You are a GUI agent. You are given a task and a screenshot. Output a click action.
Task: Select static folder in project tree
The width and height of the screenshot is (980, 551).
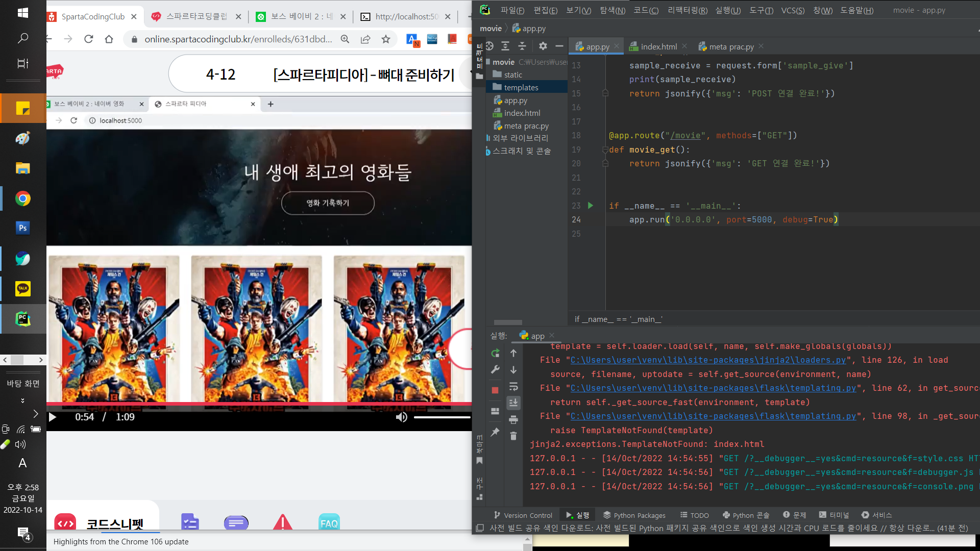[x=513, y=74]
